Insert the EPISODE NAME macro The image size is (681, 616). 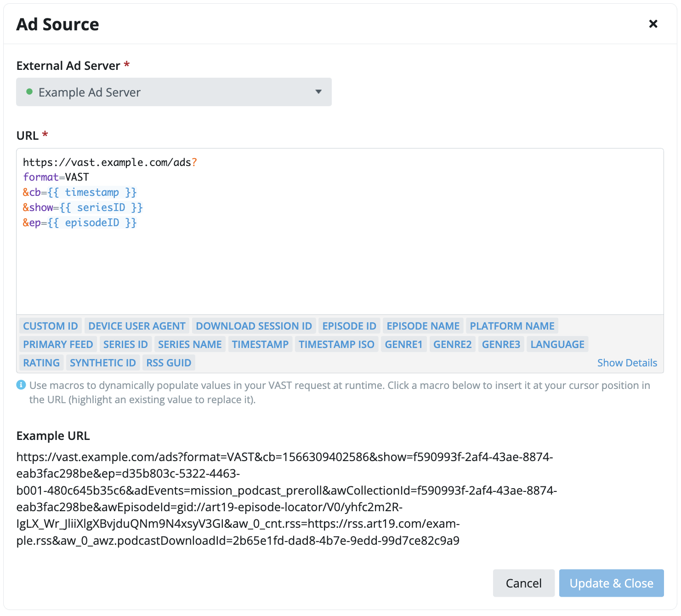[423, 326]
